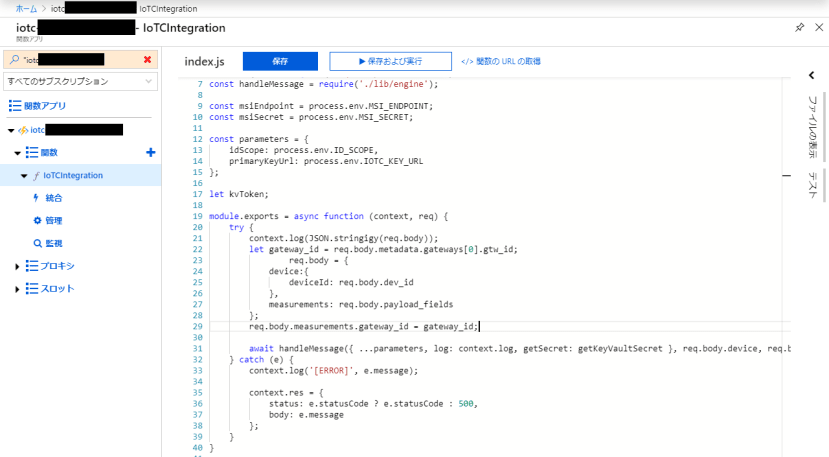Click IoTCIntegration breadcrumb item

coord(168,8)
